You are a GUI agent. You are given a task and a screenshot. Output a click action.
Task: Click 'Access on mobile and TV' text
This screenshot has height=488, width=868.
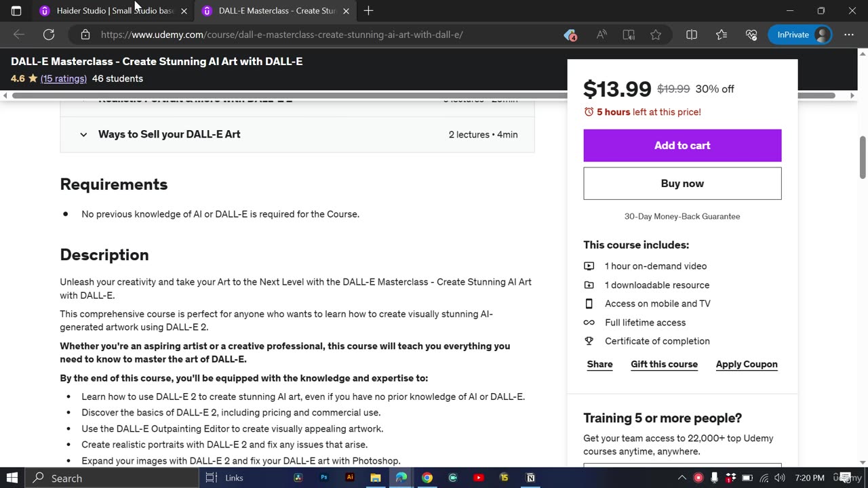click(x=658, y=304)
